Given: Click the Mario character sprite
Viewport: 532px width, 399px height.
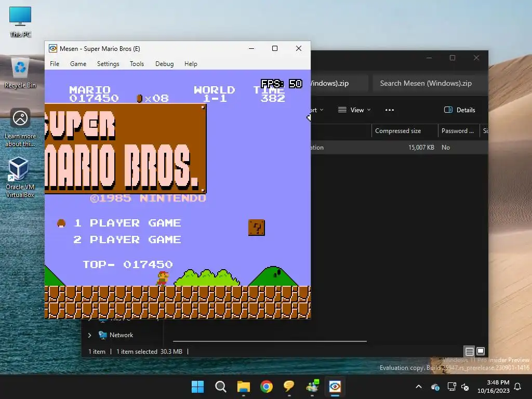Looking at the screenshot, I should coord(163,278).
